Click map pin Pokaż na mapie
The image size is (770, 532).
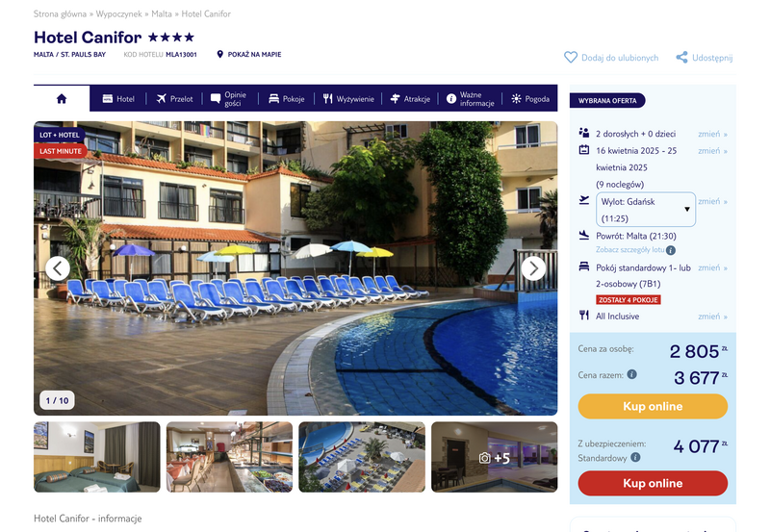point(220,54)
